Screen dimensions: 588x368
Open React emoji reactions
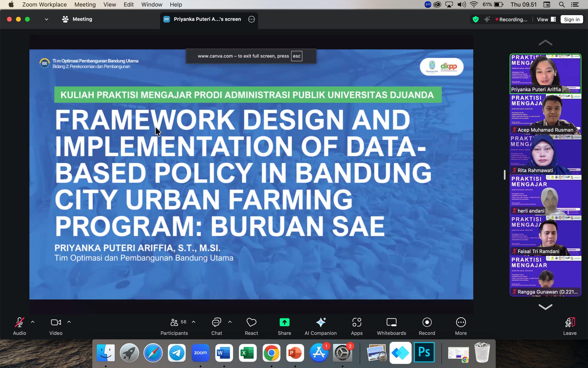pos(252,326)
